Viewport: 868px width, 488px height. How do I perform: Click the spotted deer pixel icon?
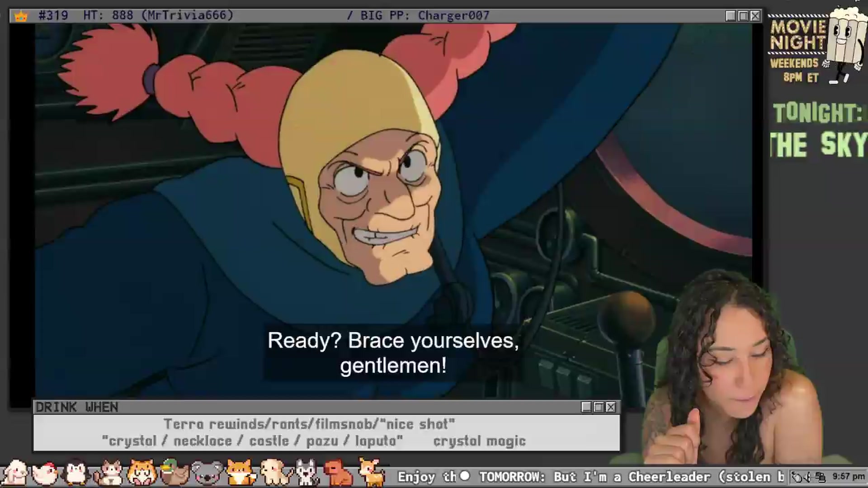372,472
